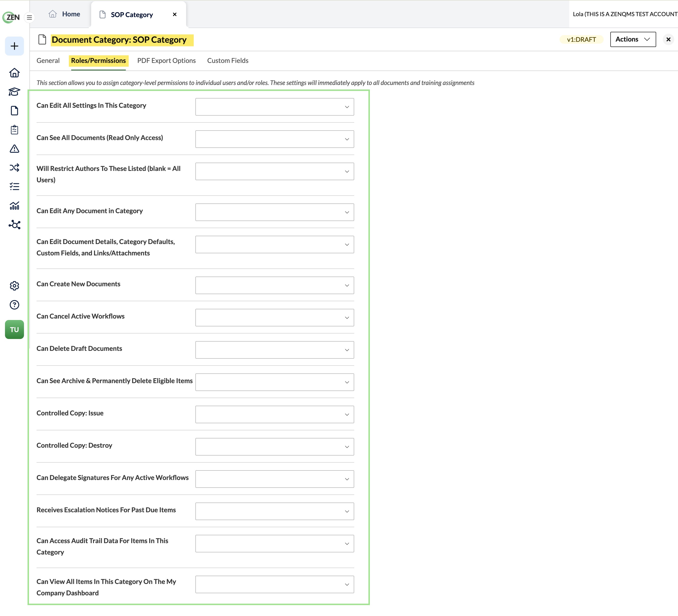Open Can Delegate Signatures dropdown
Image resolution: width=678 pixels, height=616 pixels.
coord(274,479)
